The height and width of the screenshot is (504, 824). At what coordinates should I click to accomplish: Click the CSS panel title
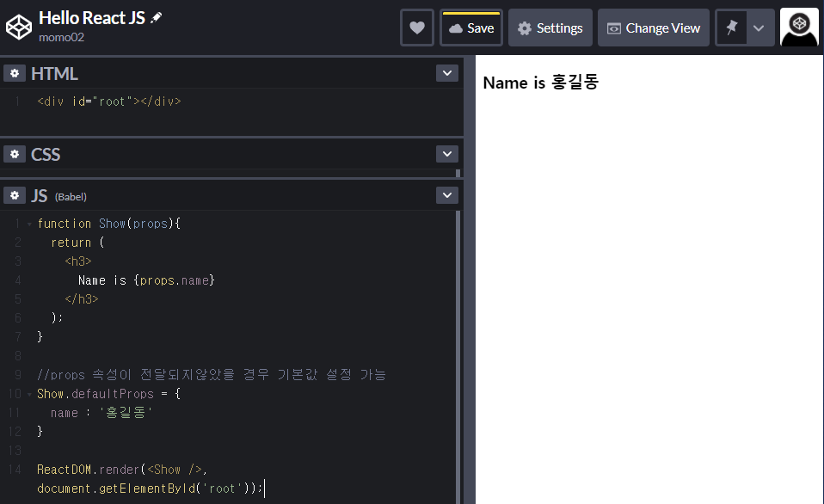point(46,155)
